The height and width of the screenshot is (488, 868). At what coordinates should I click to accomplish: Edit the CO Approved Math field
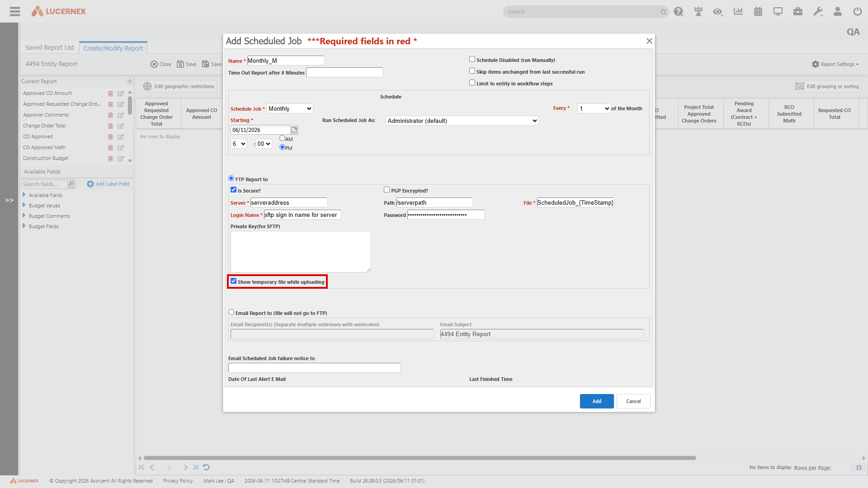pos(121,148)
